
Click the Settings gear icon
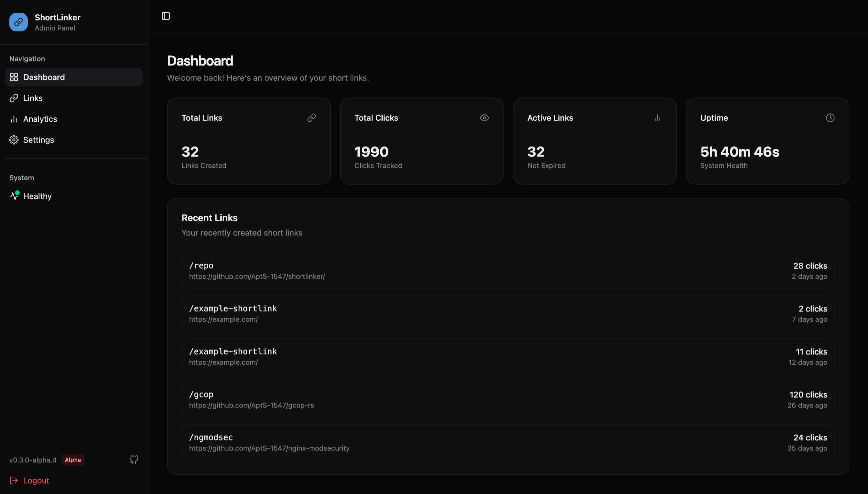point(14,140)
